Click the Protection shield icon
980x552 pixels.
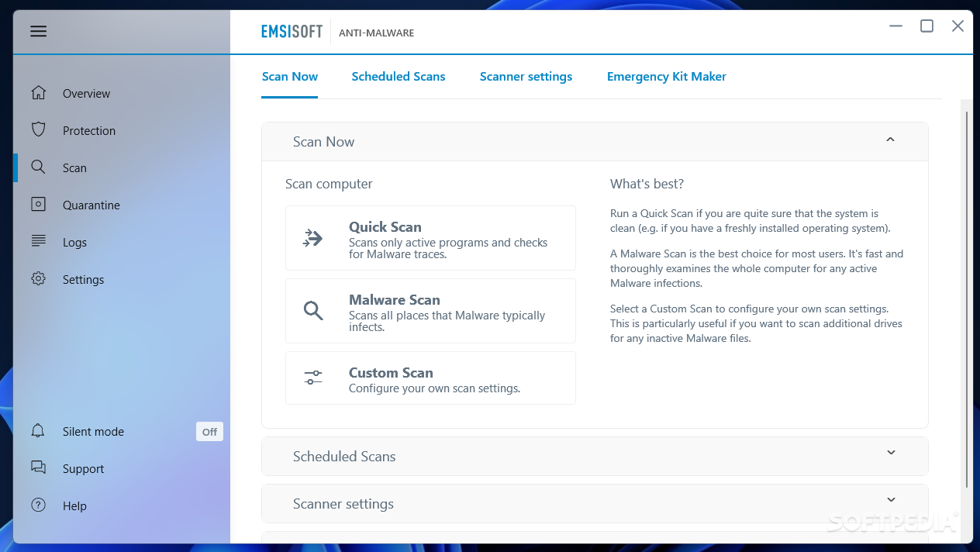pos(39,129)
